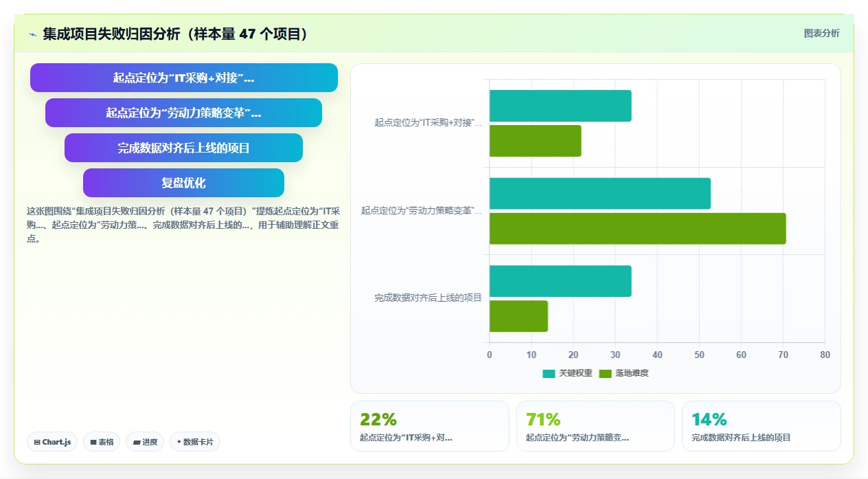Image resolution: width=868 pixels, height=479 pixels.
Task: Click teal 关键权重 bar for IT采购+对接 row
Action: click(x=560, y=106)
